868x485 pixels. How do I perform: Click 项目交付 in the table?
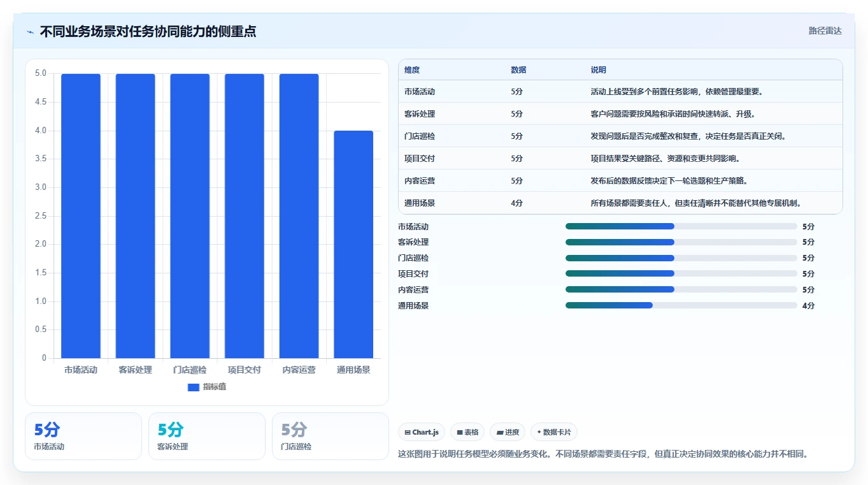(x=420, y=159)
